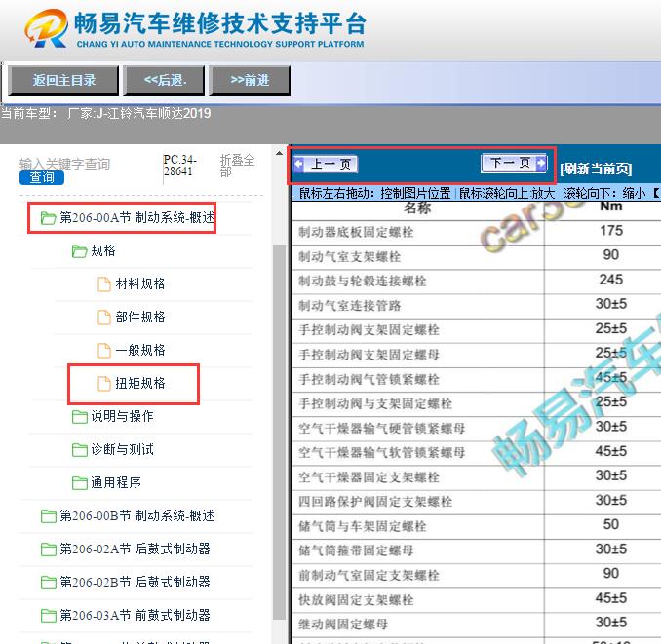Viewport: 661px width, 644px height.
Task: Expand 第206-00B节 制动系统-概述
Action: point(137,516)
